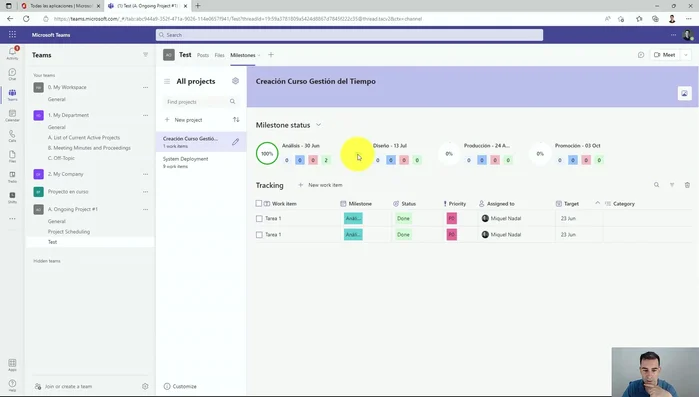Click the Teams search box

click(x=350, y=35)
